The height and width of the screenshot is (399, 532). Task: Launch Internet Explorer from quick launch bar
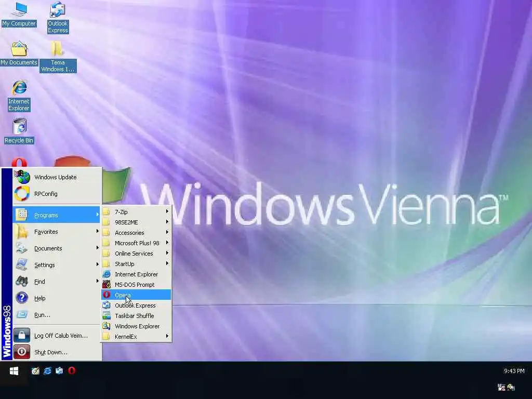[x=47, y=371]
